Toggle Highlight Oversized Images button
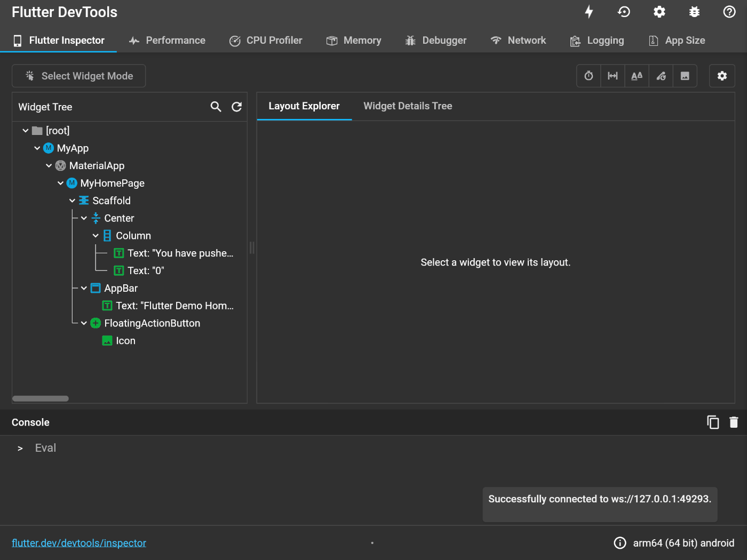747x560 pixels. pyautogui.click(x=685, y=76)
